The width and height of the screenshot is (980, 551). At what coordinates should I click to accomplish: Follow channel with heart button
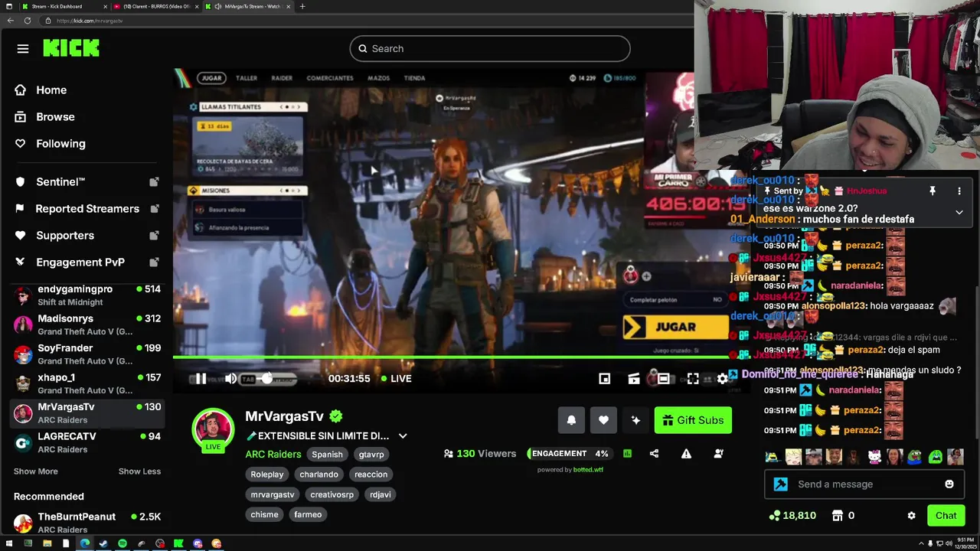coord(603,420)
